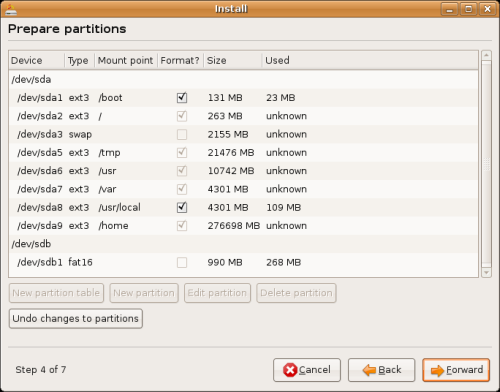Click New partition button
500x392 pixels.
[x=144, y=293]
